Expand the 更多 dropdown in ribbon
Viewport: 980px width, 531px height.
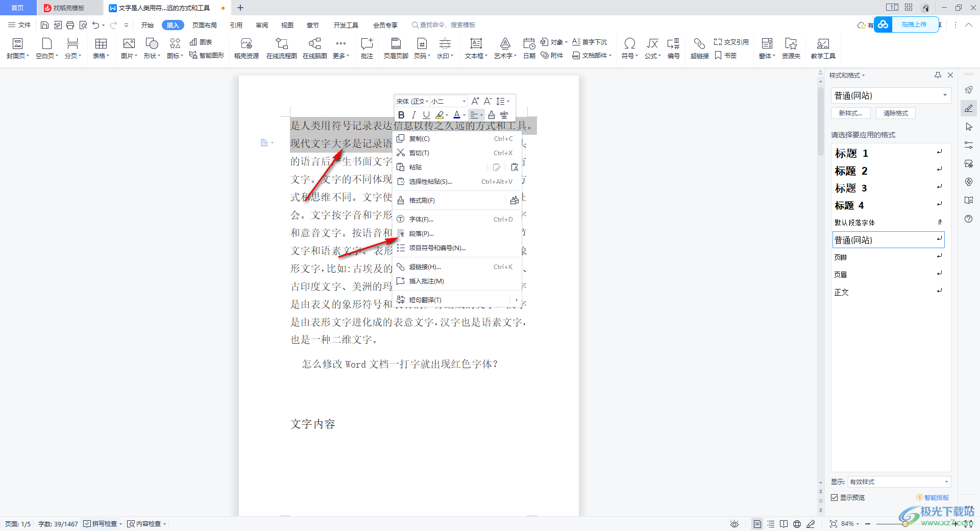coord(341,48)
